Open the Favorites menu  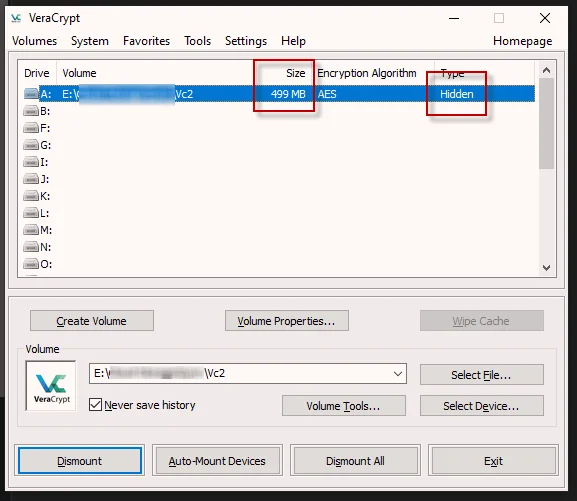point(146,41)
